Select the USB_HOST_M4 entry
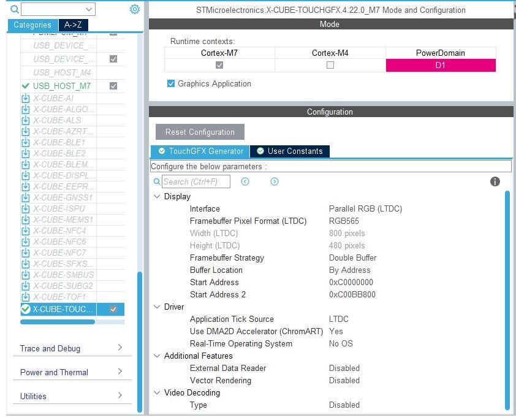 62,72
